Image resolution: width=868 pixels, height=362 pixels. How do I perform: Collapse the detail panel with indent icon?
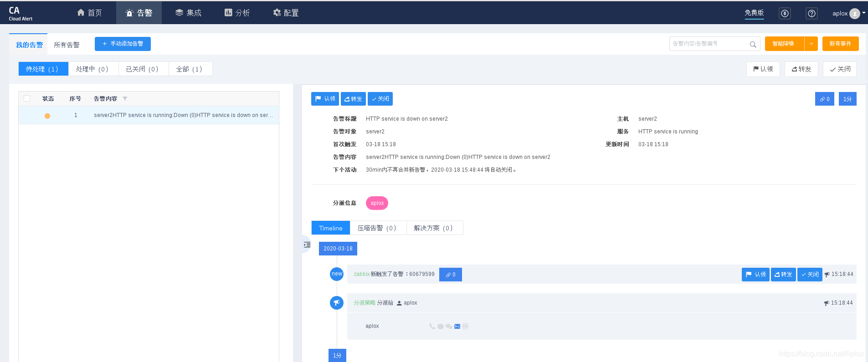307,245
